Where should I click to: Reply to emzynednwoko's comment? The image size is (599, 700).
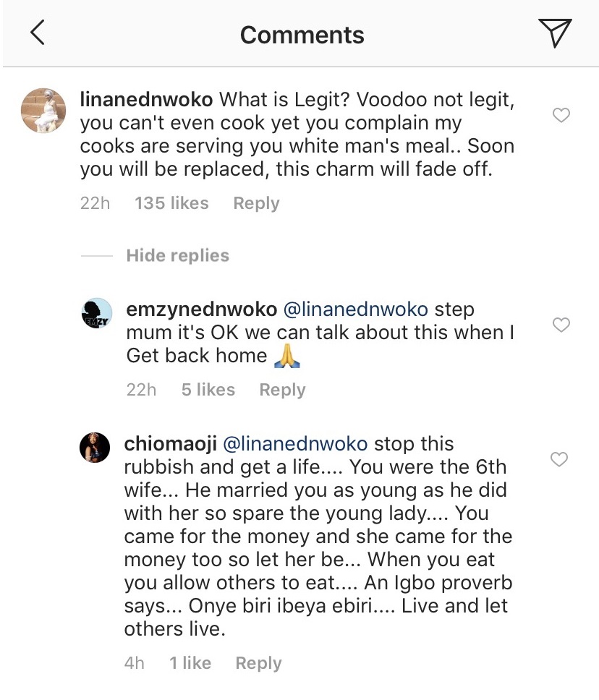point(282,390)
